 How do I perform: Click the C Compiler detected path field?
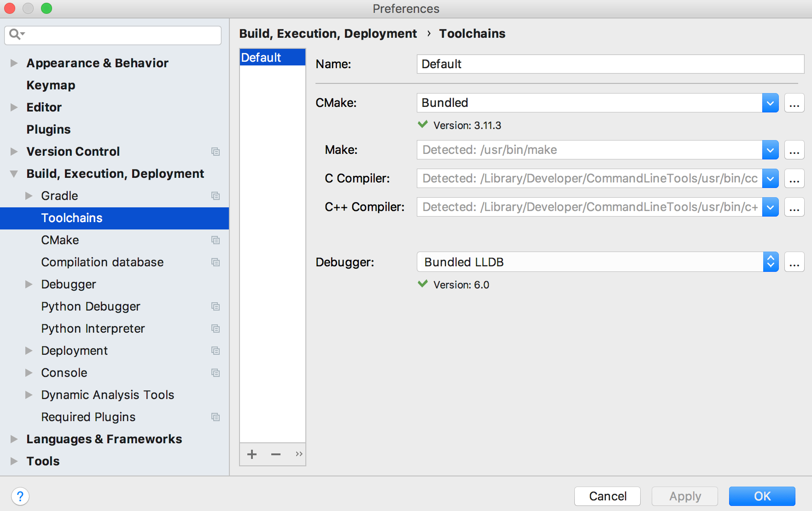(x=589, y=178)
